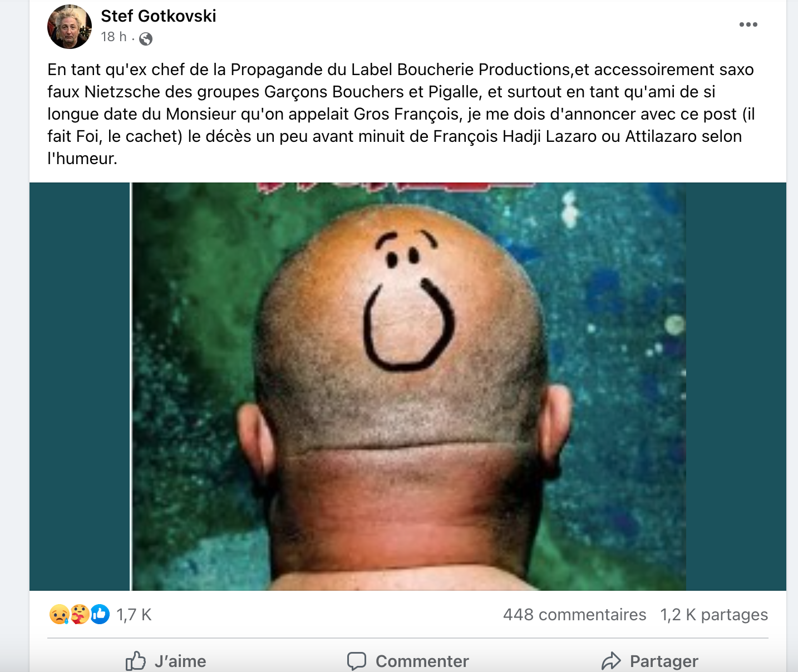Click the public globe privacy icon

click(x=146, y=38)
